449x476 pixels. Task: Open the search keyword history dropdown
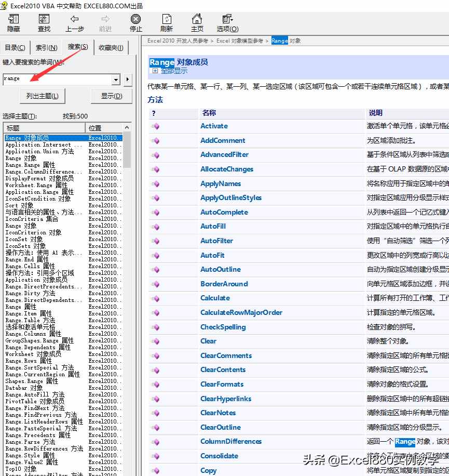pos(116,80)
